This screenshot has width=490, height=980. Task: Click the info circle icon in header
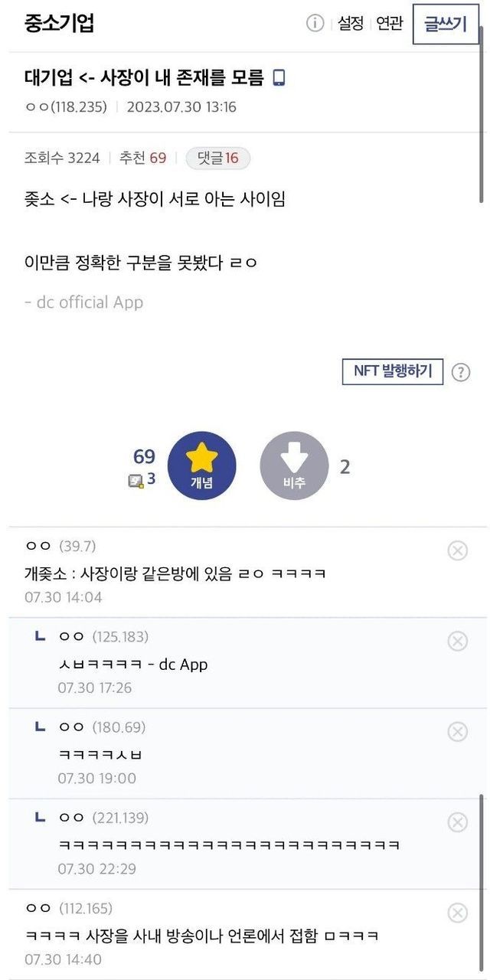315,24
